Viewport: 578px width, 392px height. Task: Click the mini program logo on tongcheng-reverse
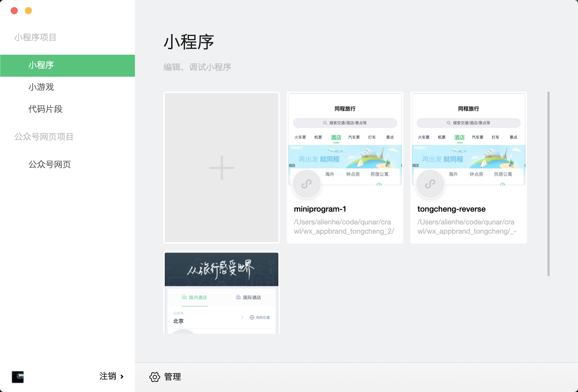(430, 184)
